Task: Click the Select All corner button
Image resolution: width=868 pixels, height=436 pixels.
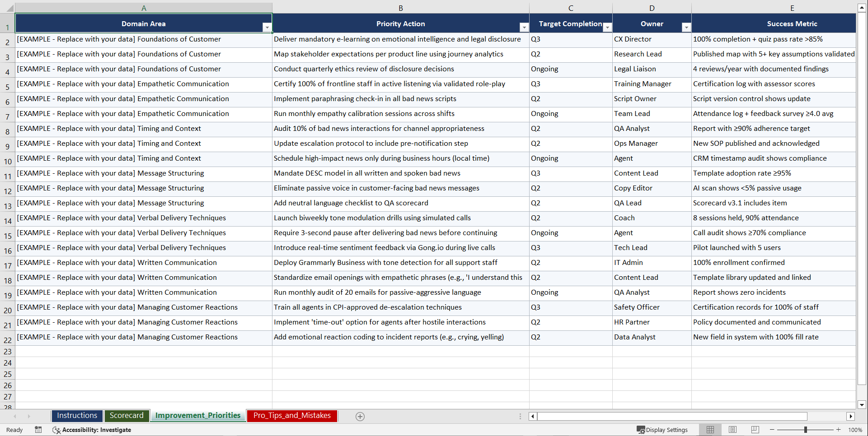Action: pyautogui.click(x=7, y=8)
